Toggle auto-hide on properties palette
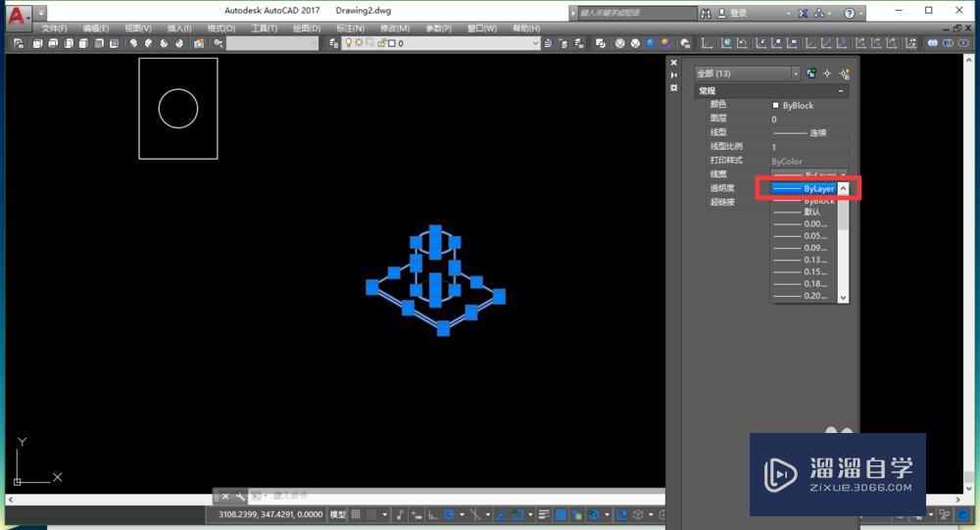The width and height of the screenshot is (980, 530). (x=674, y=75)
